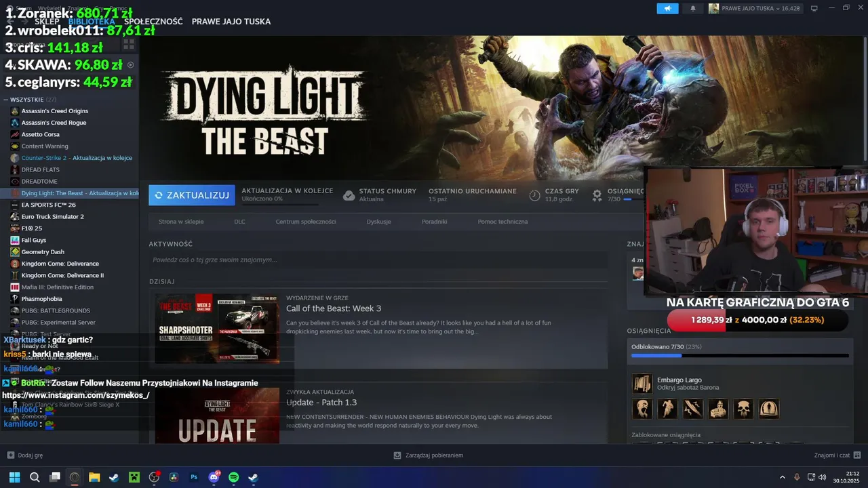Open Zarządzaj pobieraniem downloads manager

point(429,455)
